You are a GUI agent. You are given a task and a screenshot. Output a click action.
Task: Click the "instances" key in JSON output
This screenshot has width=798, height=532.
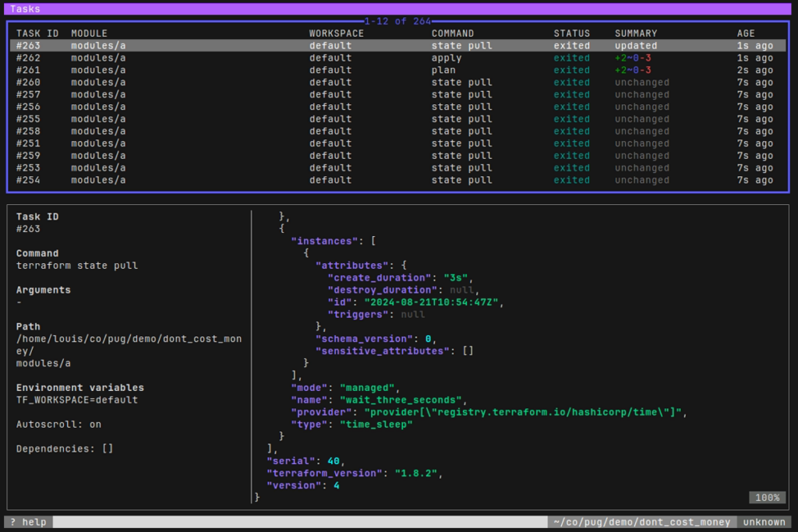click(323, 241)
